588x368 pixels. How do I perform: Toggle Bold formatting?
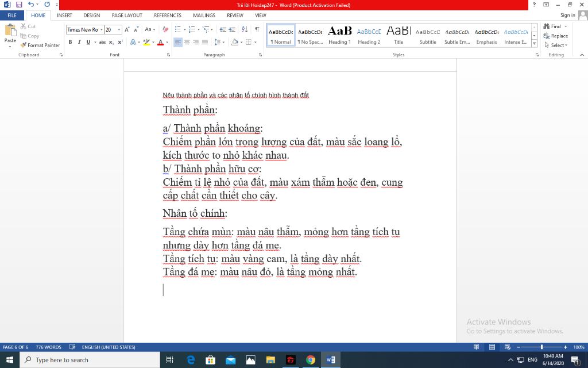click(70, 42)
